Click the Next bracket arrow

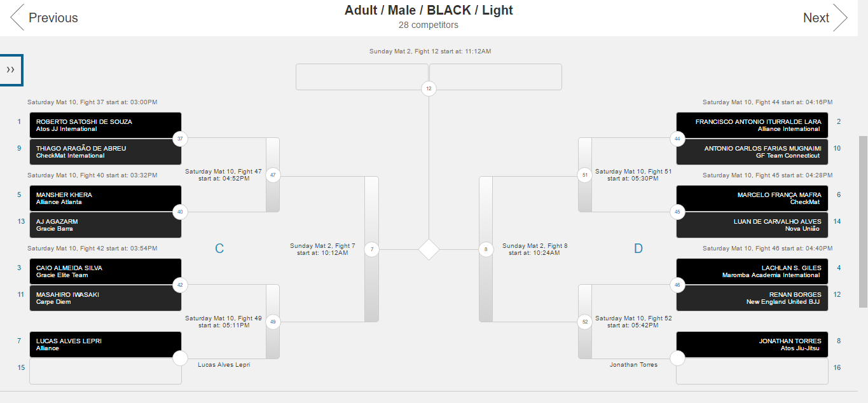(825, 18)
